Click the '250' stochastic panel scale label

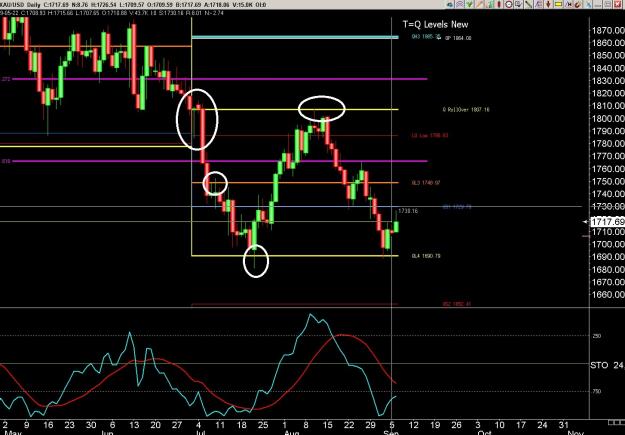click(x=597, y=336)
